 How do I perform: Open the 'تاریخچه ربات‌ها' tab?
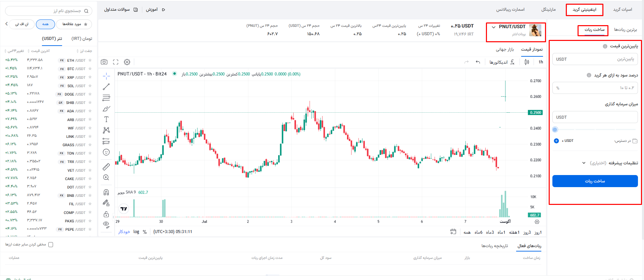[x=495, y=246]
